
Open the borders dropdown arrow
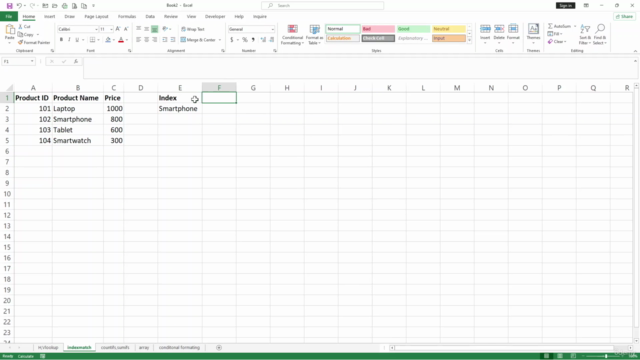click(98, 40)
